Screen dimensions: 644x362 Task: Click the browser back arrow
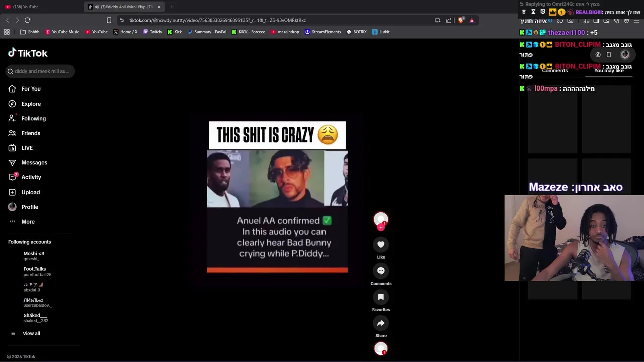[7, 20]
